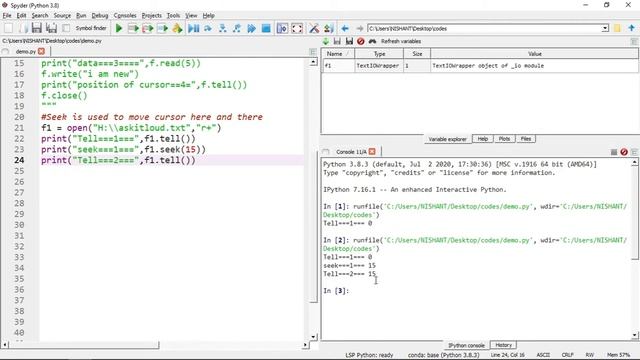640x360 pixels.
Task: Click Refresh variables
Action: tap(401, 41)
